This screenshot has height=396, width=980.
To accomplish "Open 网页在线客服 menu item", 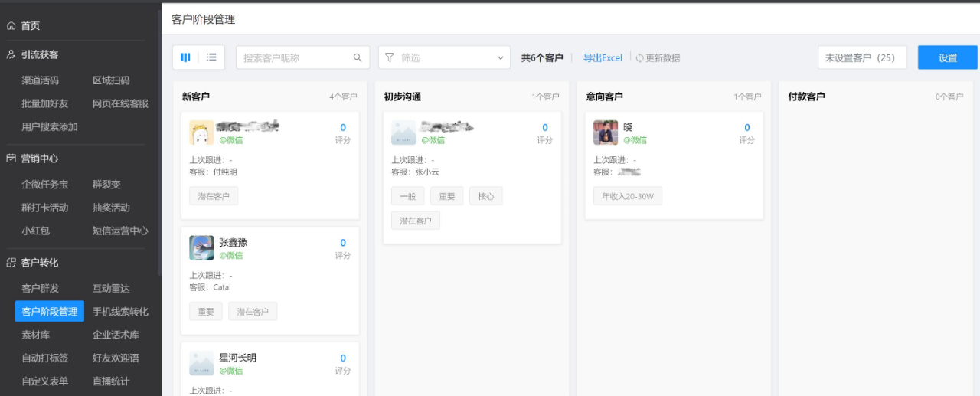I will coord(120,103).
